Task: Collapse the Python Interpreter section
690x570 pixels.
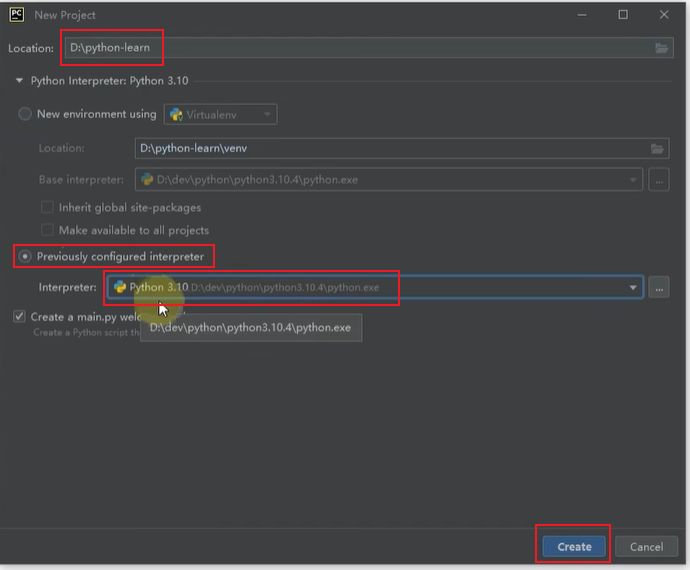Action: coord(19,81)
